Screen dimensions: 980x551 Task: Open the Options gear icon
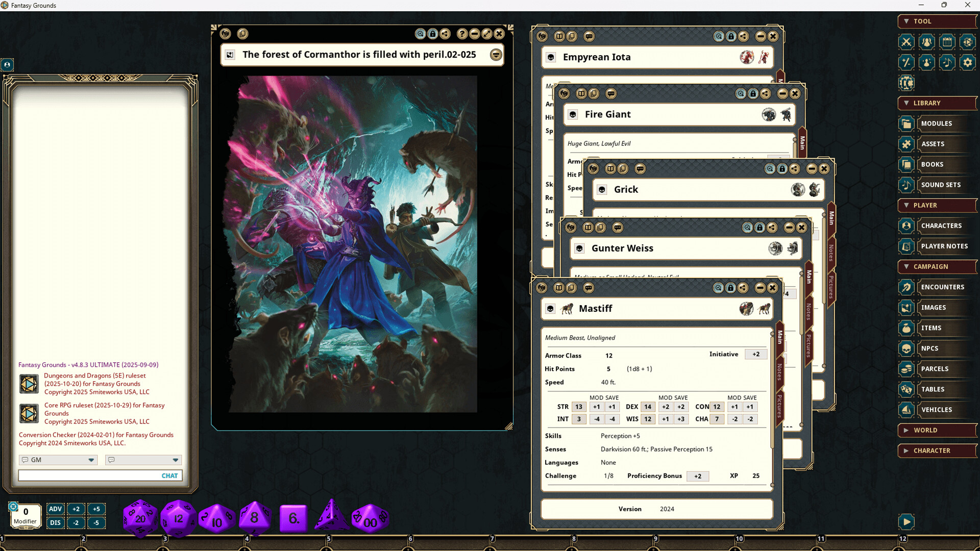968,62
